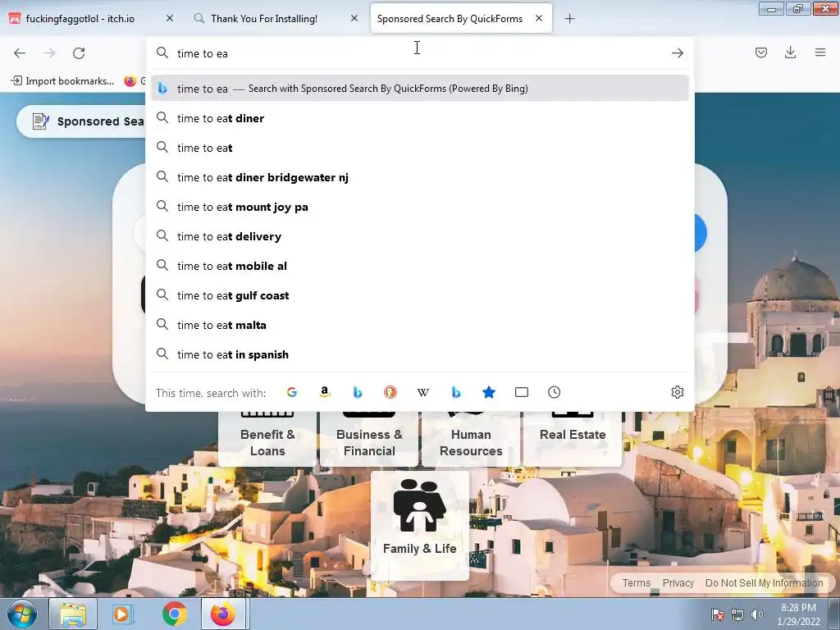Open volume control in system tray
This screenshot has height=630, width=840.
point(756,614)
